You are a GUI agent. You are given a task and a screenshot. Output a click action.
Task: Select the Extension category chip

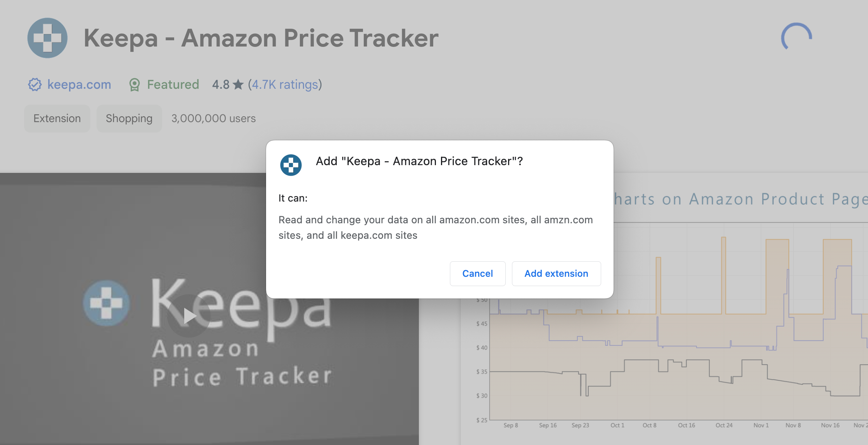57,119
